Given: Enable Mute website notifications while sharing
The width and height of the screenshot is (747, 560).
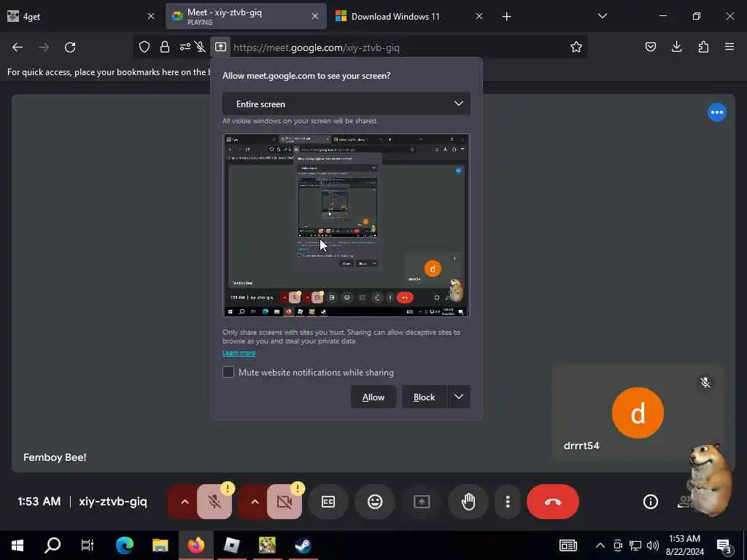Looking at the screenshot, I should (x=228, y=372).
